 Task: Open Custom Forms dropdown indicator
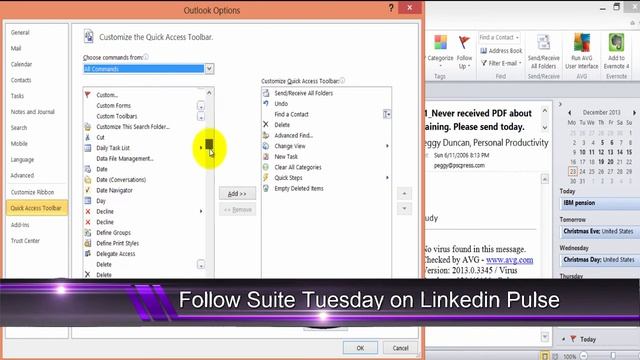[201, 106]
